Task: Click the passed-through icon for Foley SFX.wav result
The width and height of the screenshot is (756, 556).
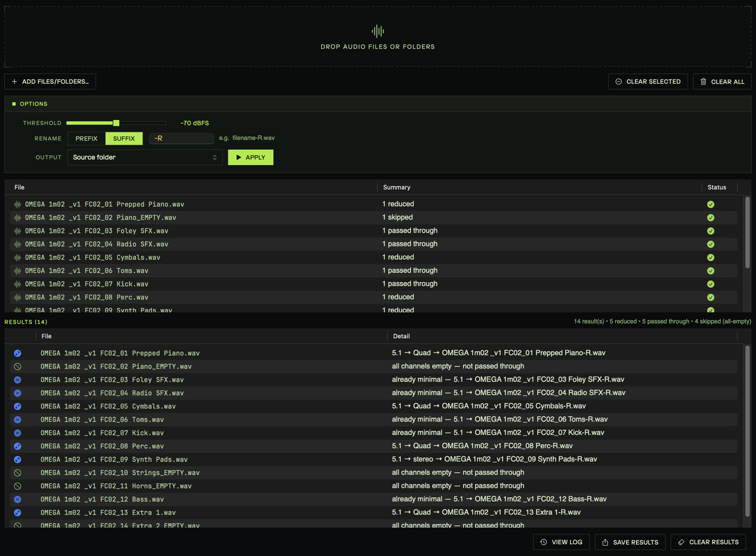Action: coord(18,380)
